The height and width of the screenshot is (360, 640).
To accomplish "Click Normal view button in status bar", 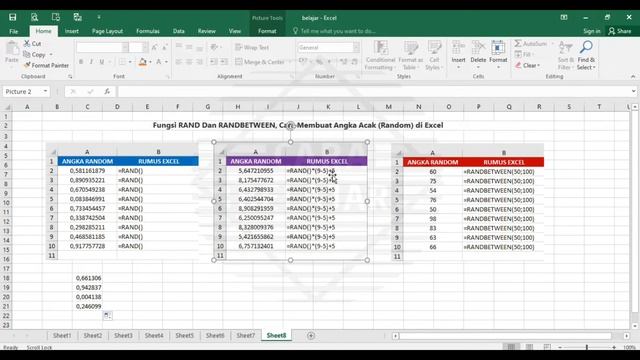I will coord(511,347).
